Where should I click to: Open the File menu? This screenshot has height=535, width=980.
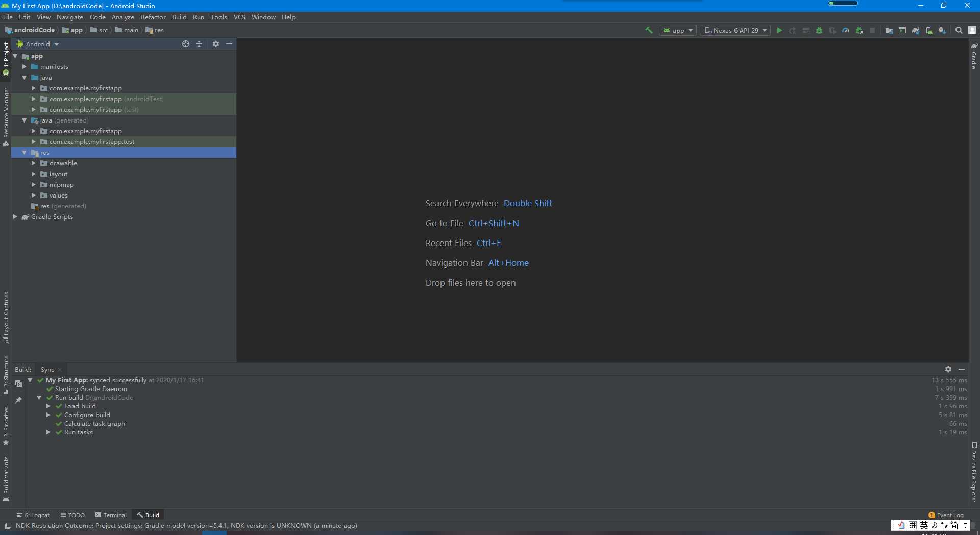point(8,17)
